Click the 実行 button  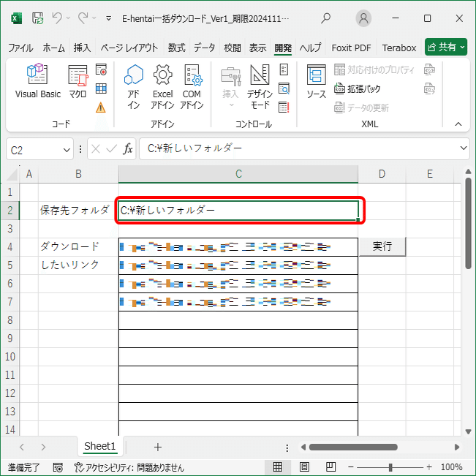(382, 246)
